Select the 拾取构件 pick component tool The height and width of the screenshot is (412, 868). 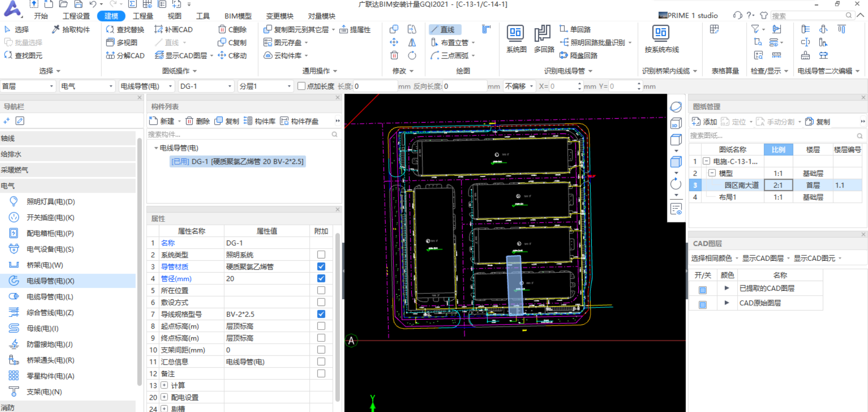[71, 29]
